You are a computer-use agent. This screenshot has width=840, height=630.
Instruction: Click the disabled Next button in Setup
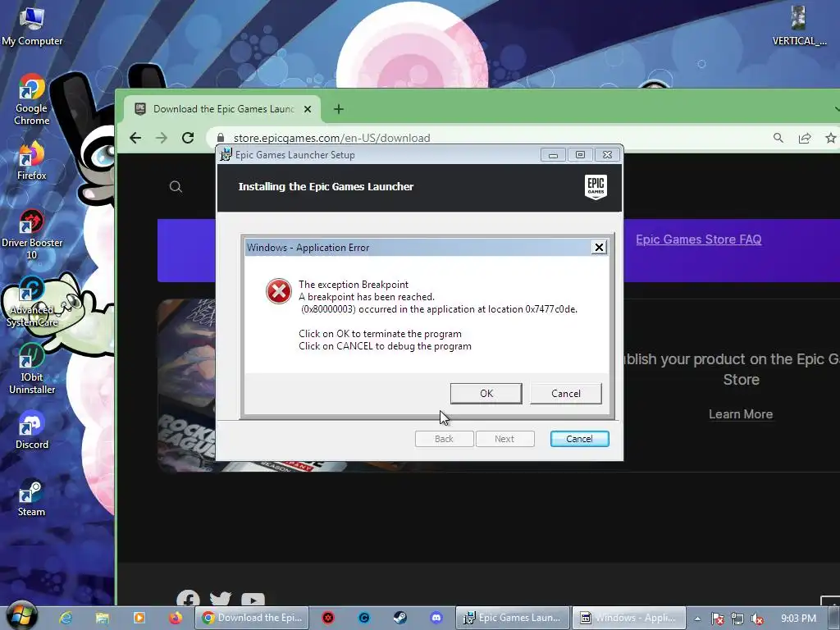pos(504,439)
